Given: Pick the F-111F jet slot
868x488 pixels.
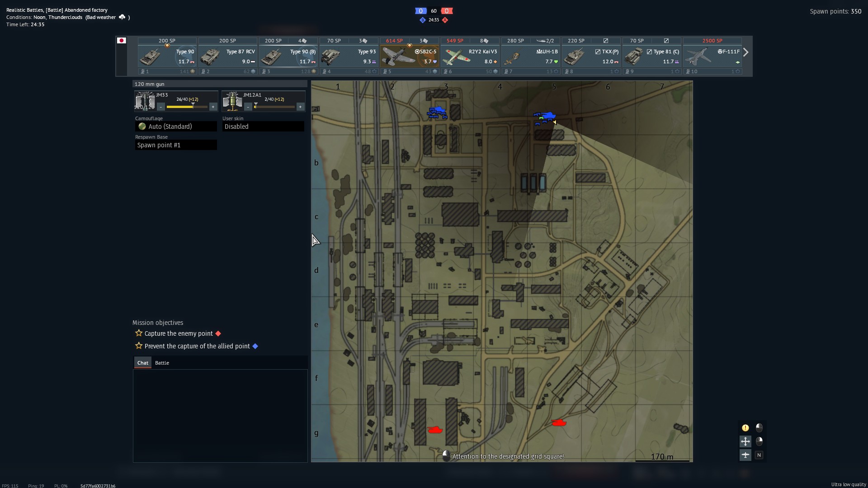Looking at the screenshot, I should pos(712,56).
